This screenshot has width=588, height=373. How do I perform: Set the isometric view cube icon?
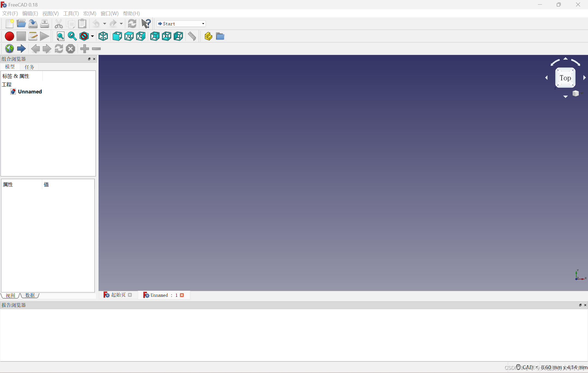[103, 36]
